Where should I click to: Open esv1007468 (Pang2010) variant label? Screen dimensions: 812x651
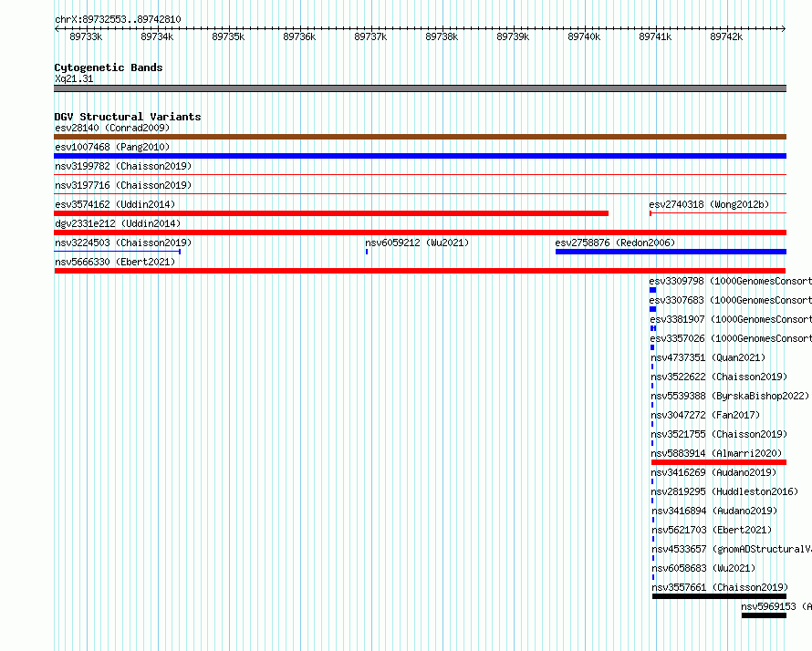(112, 147)
